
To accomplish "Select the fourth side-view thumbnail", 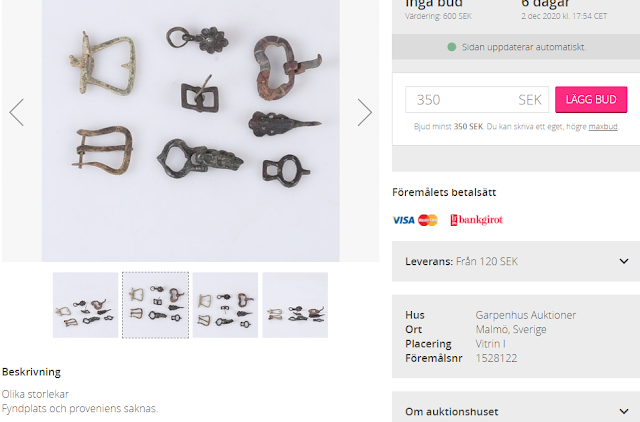I will 295,305.
